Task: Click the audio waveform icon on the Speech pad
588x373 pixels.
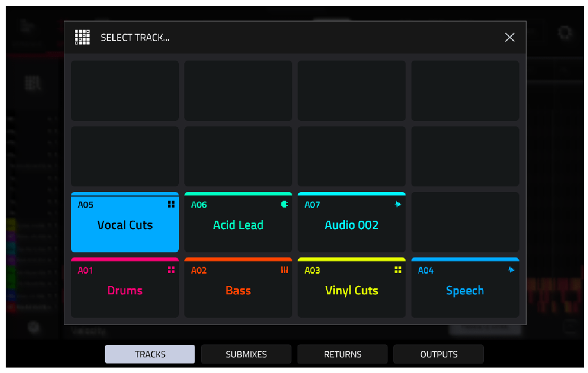Action: [511, 270]
